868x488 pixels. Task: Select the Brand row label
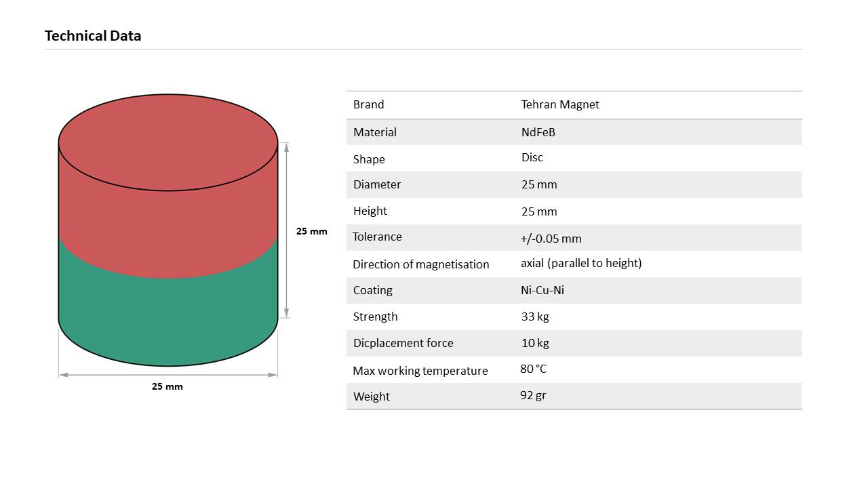tap(368, 104)
